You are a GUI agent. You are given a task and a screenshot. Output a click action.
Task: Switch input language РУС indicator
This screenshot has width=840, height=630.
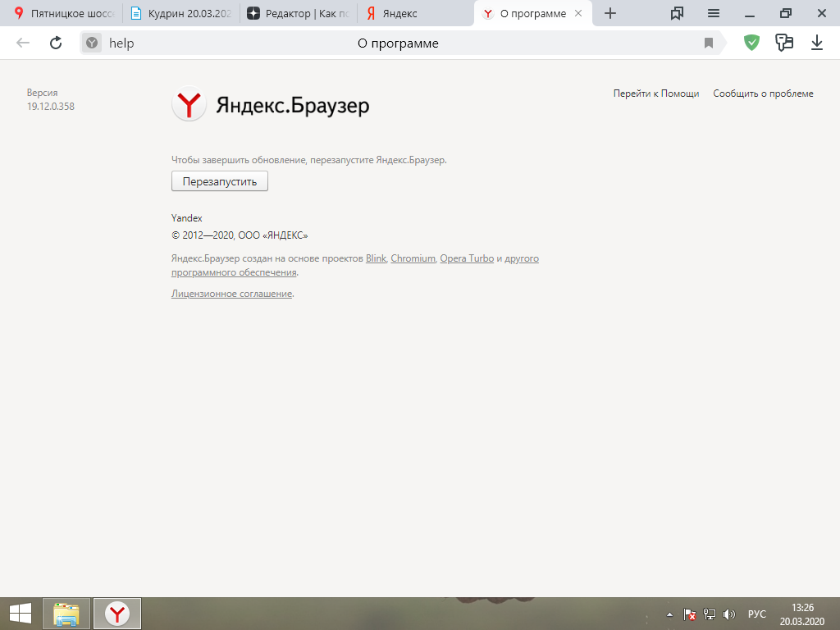[757, 614]
